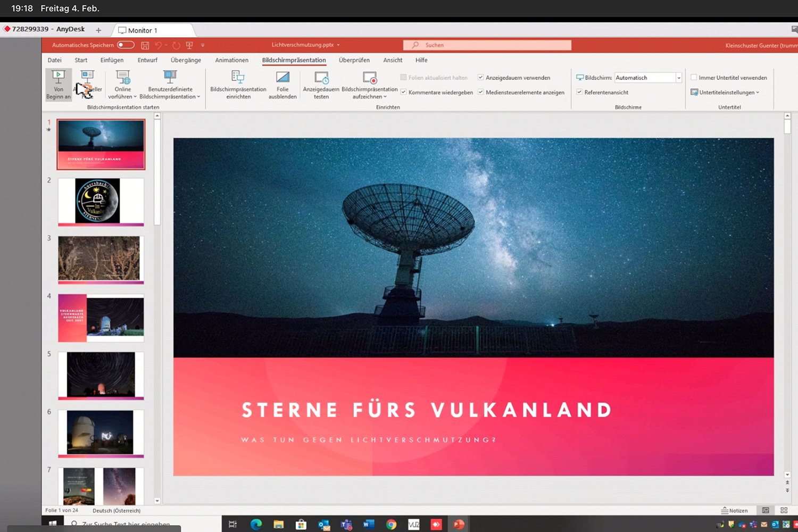Open Google Chrome from taskbar
This screenshot has width=798, height=532.
[x=392, y=525]
